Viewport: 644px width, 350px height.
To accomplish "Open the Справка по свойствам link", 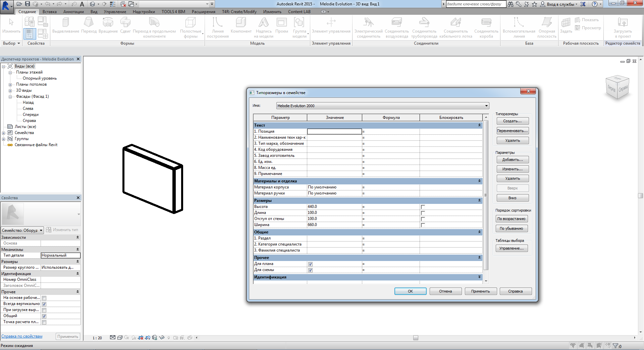I will coord(22,336).
